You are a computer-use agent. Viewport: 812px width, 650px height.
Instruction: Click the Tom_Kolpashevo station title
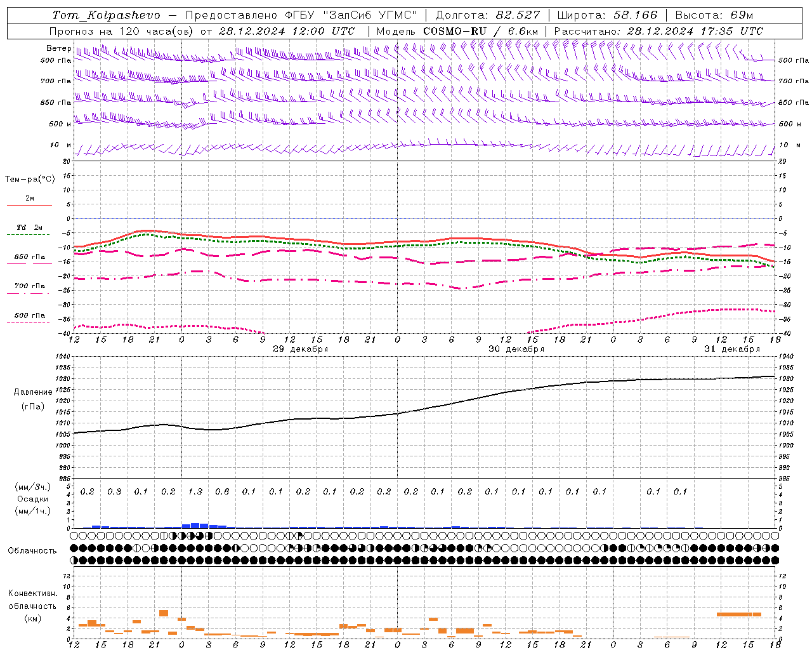(106, 15)
